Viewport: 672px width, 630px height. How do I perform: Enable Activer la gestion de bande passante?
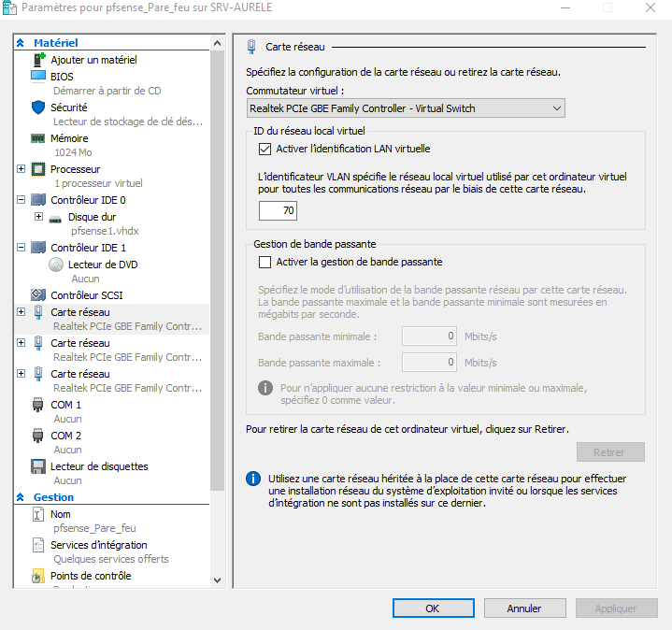[x=264, y=263]
